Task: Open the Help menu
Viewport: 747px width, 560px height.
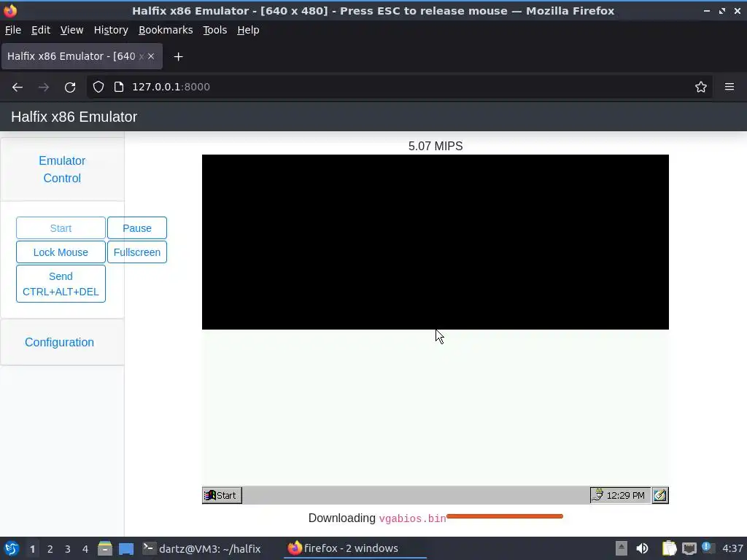Action: (x=248, y=30)
